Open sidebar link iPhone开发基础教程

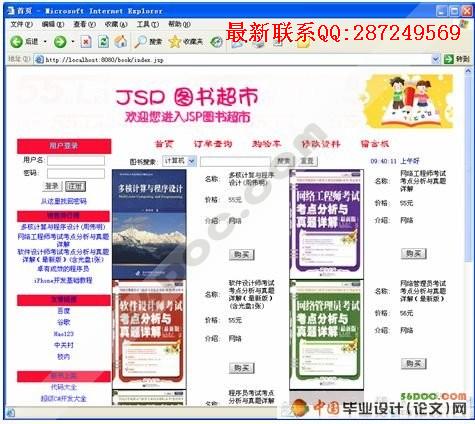[x=63, y=280]
